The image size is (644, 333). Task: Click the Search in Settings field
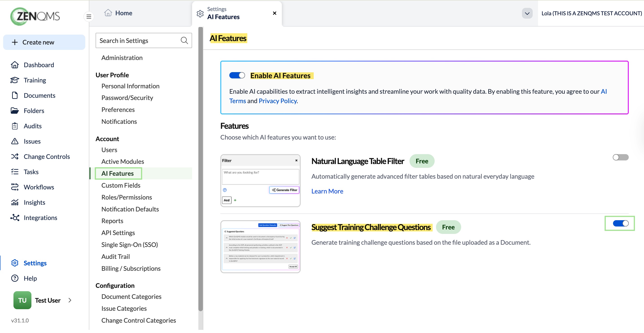tap(144, 41)
